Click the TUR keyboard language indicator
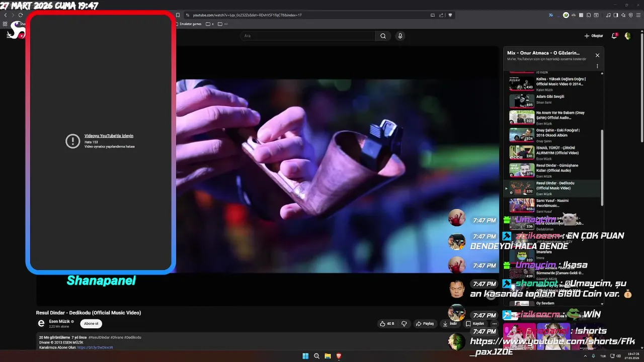This screenshot has height=362, width=644. point(603,356)
